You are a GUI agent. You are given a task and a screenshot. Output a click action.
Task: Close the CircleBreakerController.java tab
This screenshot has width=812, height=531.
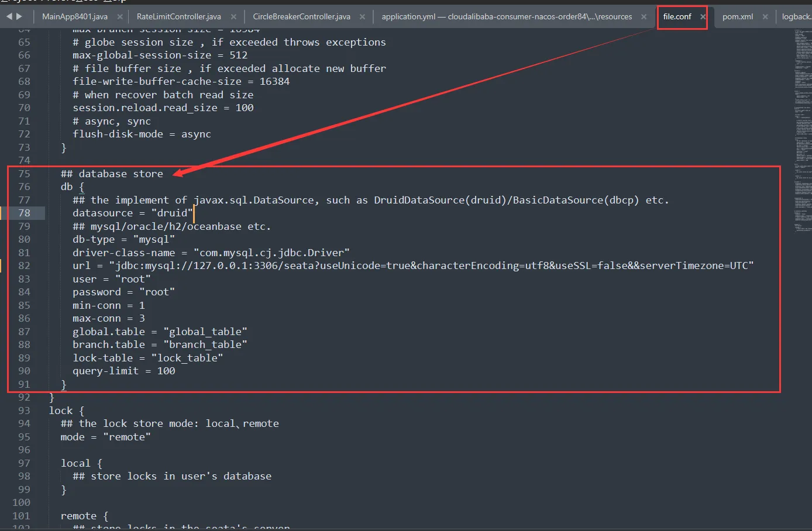tap(362, 17)
